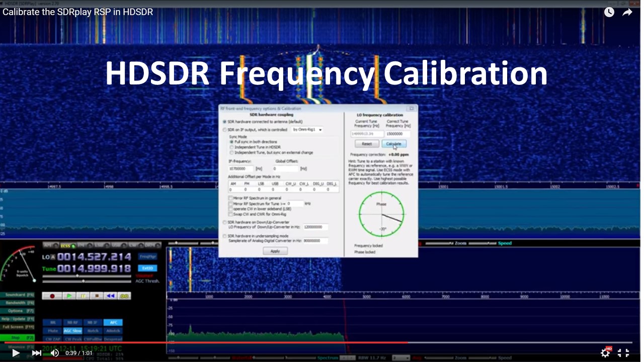Viewport: 644px width, 362px height.
Task: Click the video Play button
Action: (x=16, y=353)
